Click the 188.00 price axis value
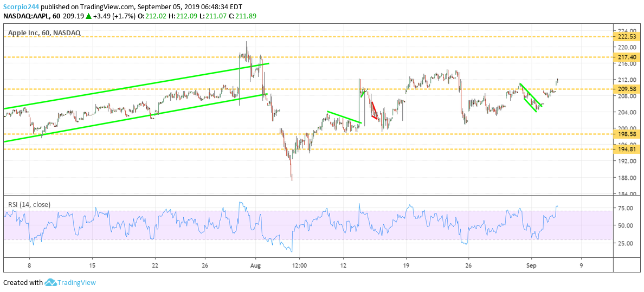 click(x=628, y=178)
